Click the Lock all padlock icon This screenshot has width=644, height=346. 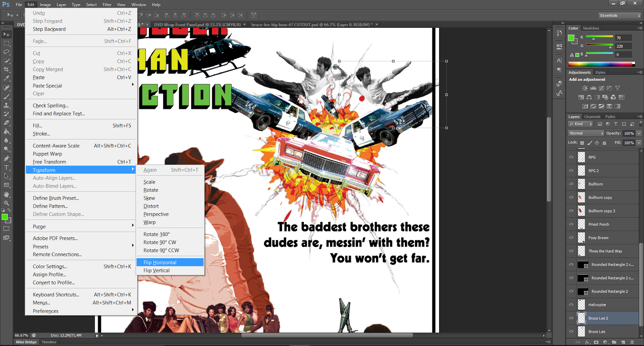tap(604, 143)
